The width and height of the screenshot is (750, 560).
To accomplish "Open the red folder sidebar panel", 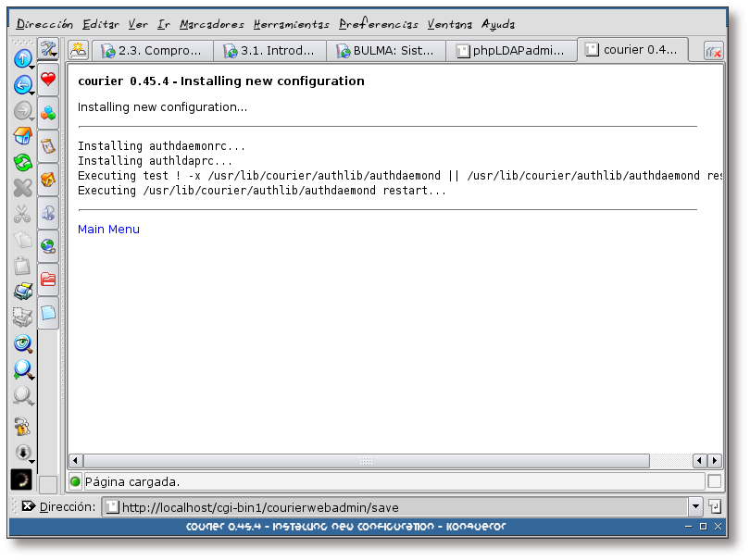I will 48,279.
